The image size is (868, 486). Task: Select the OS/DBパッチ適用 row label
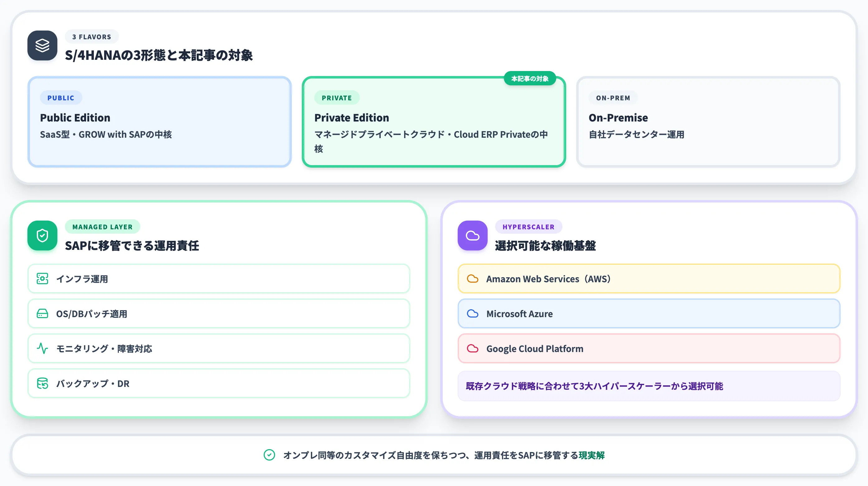pyautogui.click(x=92, y=313)
